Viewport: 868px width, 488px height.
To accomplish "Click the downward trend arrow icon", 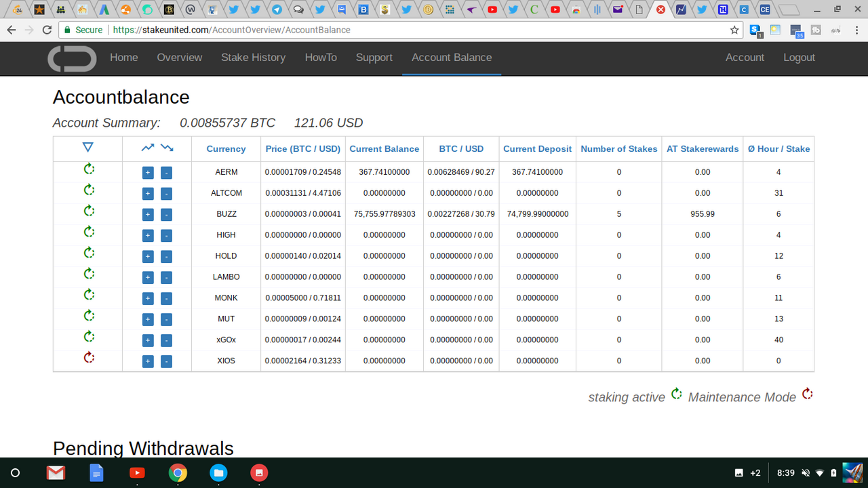I will (x=167, y=148).
